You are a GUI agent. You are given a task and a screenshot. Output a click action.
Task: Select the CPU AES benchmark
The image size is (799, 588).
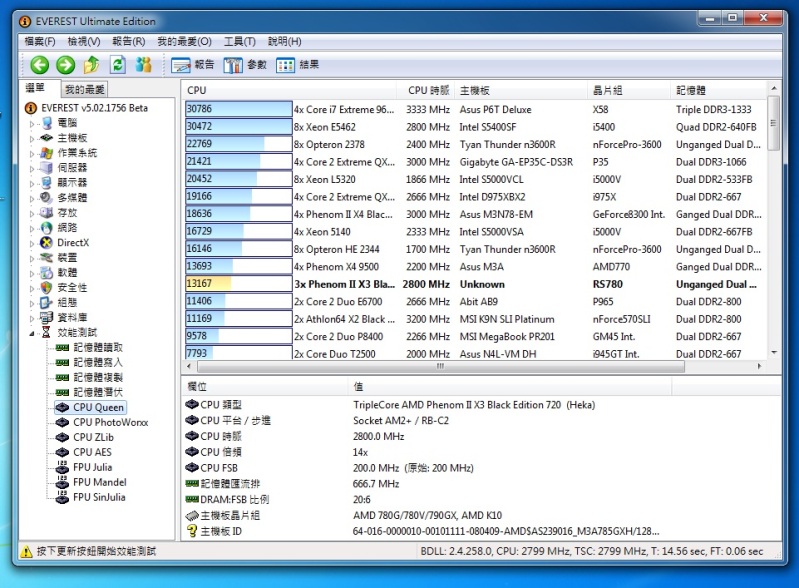coord(92,452)
